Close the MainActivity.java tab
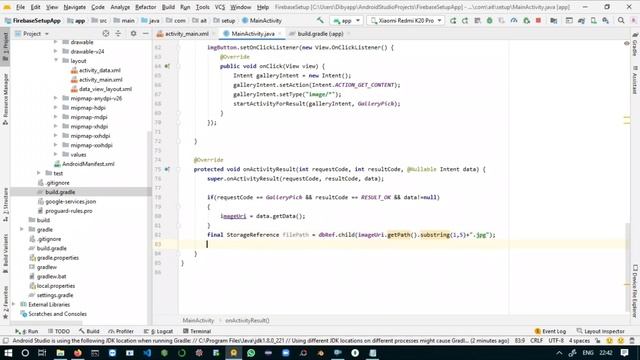This screenshot has width=640, height=360. [280, 34]
